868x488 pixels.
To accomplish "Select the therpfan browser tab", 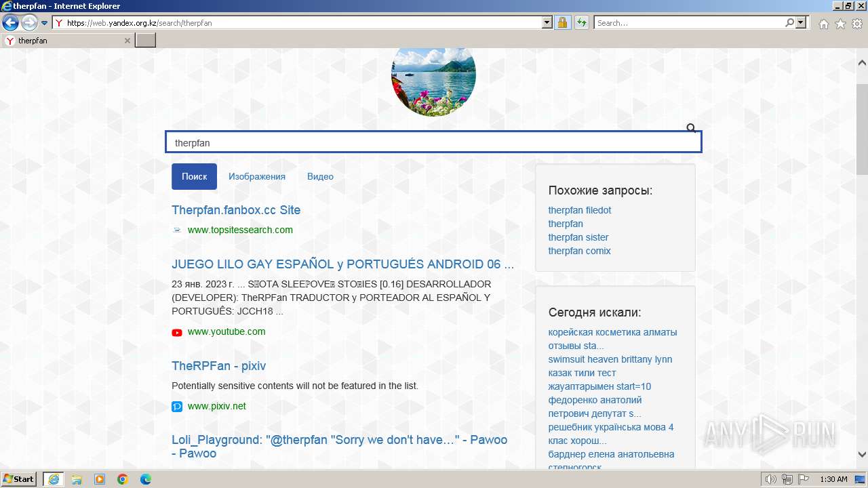I will tap(67, 41).
